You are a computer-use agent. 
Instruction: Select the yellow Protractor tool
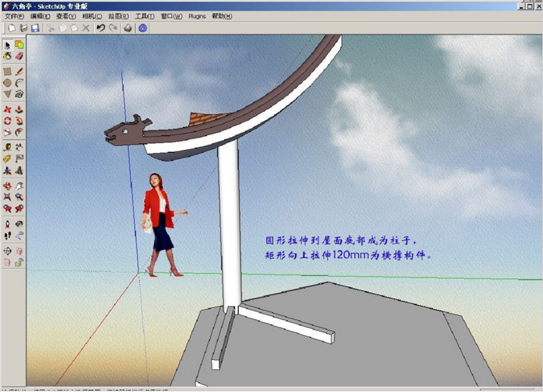coord(7,159)
